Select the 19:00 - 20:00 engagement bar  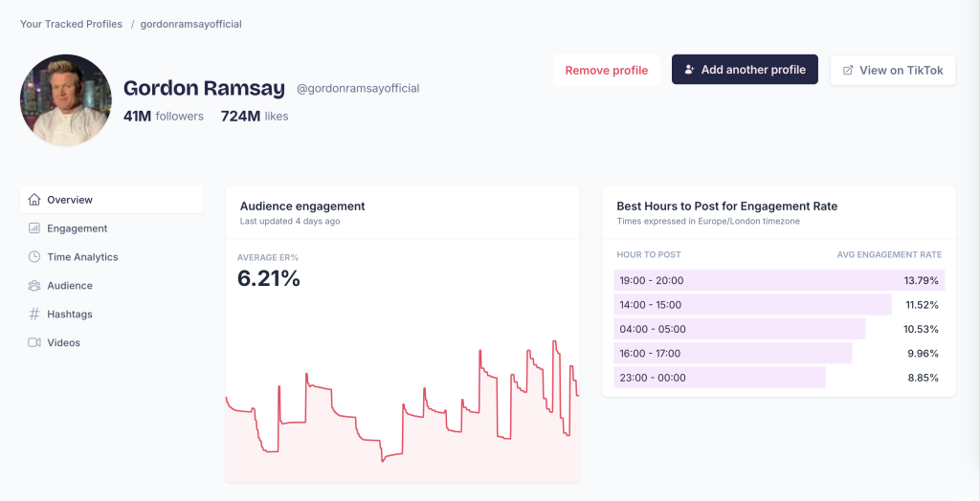pos(779,280)
